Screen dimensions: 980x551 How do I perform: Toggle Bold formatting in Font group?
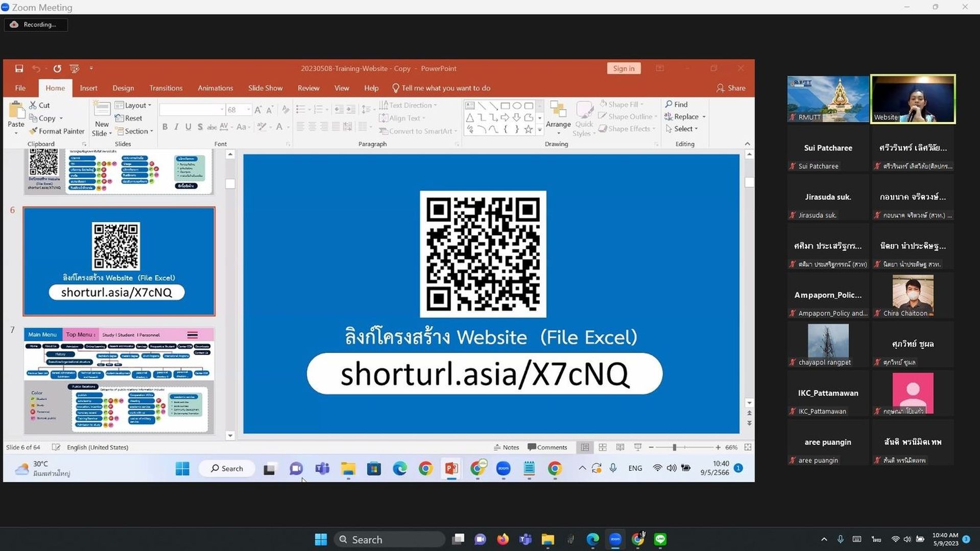click(164, 127)
